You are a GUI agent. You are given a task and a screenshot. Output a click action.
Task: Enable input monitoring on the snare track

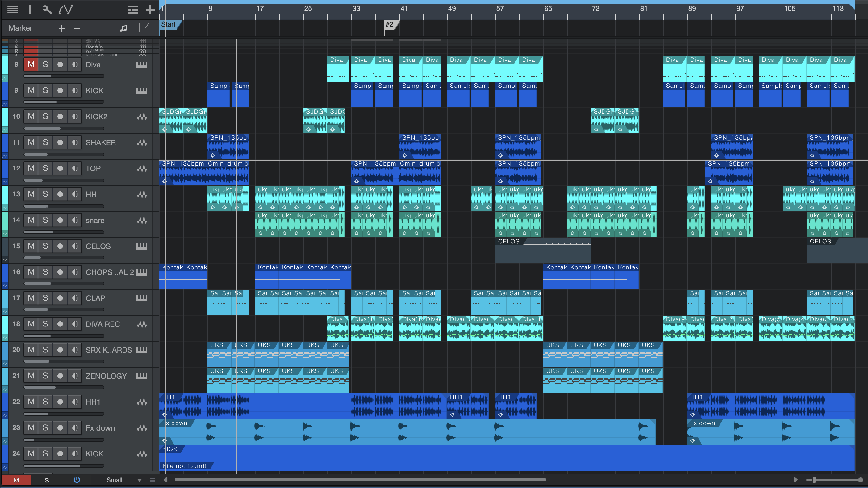[75, 220]
